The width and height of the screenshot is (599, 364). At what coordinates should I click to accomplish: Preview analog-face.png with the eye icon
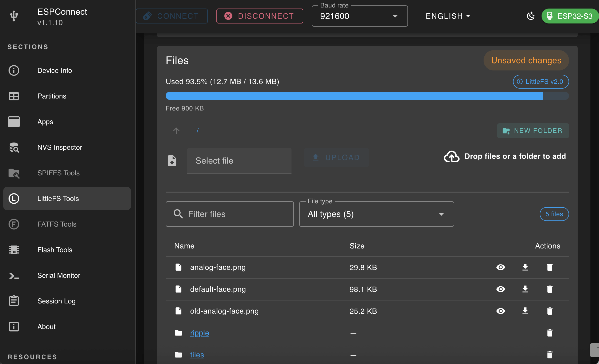click(x=500, y=267)
